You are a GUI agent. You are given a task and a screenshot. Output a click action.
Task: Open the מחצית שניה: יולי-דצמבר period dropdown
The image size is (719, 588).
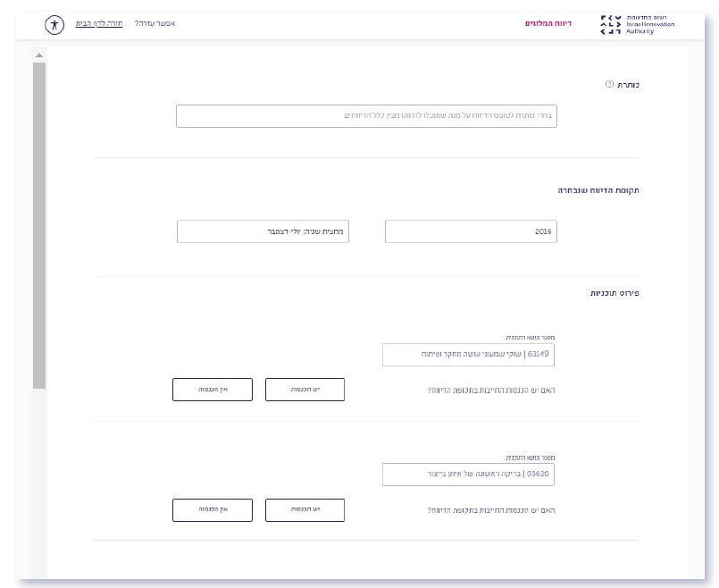click(x=263, y=231)
